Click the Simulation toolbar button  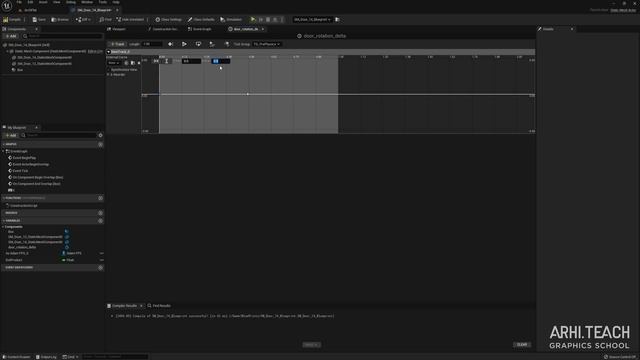231,19
